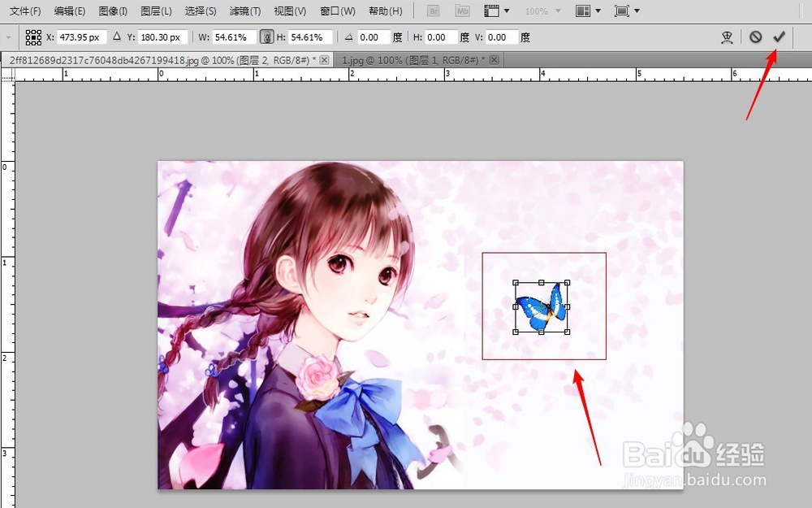This screenshot has width=812, height=508.
Task: Open the 滤镜(T) menu
Action: click(245, 11)
